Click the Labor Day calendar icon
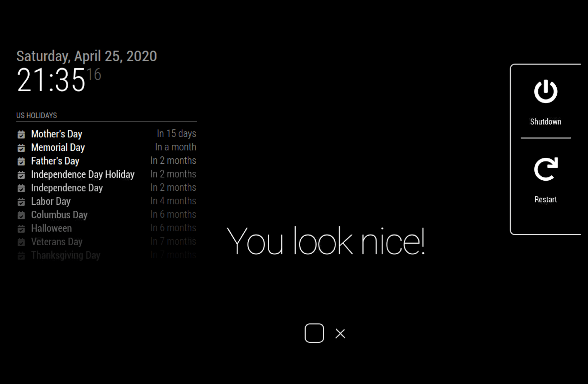588x384 pixels. (21, 201)
